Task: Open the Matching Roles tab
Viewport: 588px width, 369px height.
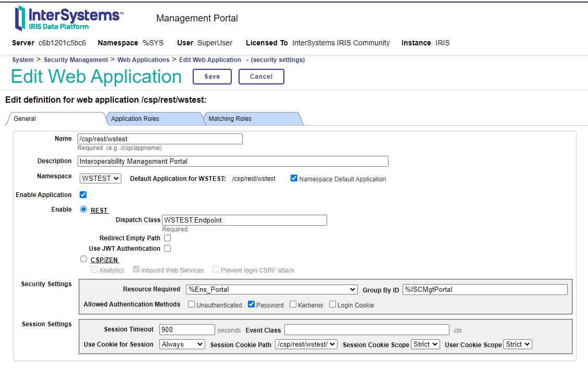Action: (x=230, y=119)
